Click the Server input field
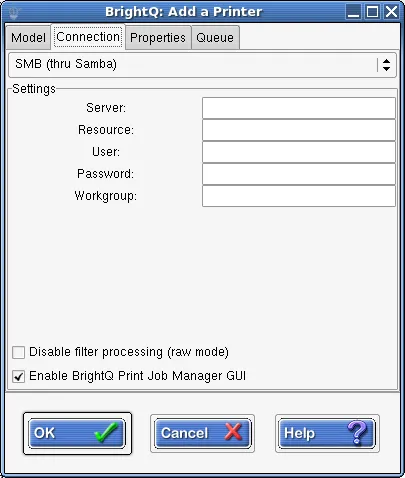 (299, 108)
